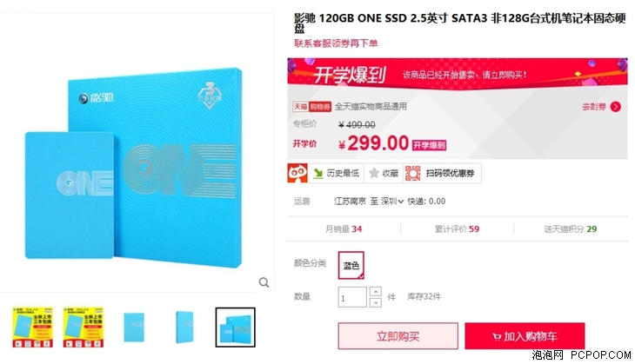Click the green 历史最低 price arrow icon

[317, 173]
